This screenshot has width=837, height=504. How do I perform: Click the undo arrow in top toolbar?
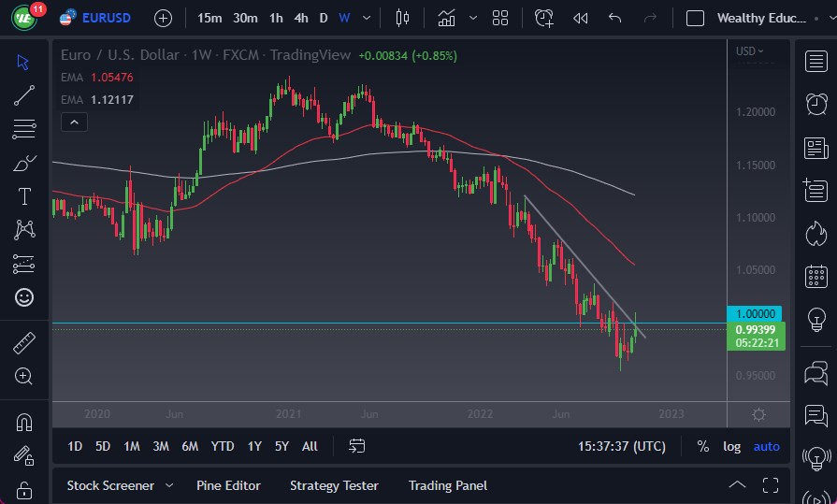[614, 18]
